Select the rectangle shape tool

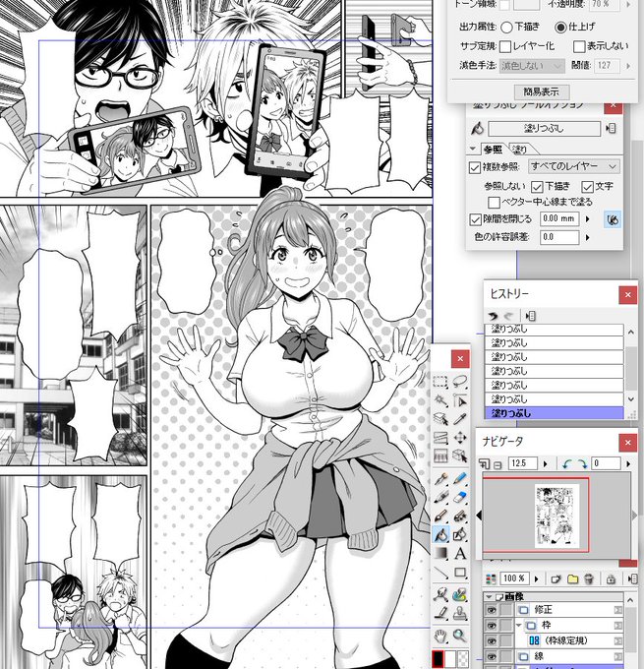point(459,573)
